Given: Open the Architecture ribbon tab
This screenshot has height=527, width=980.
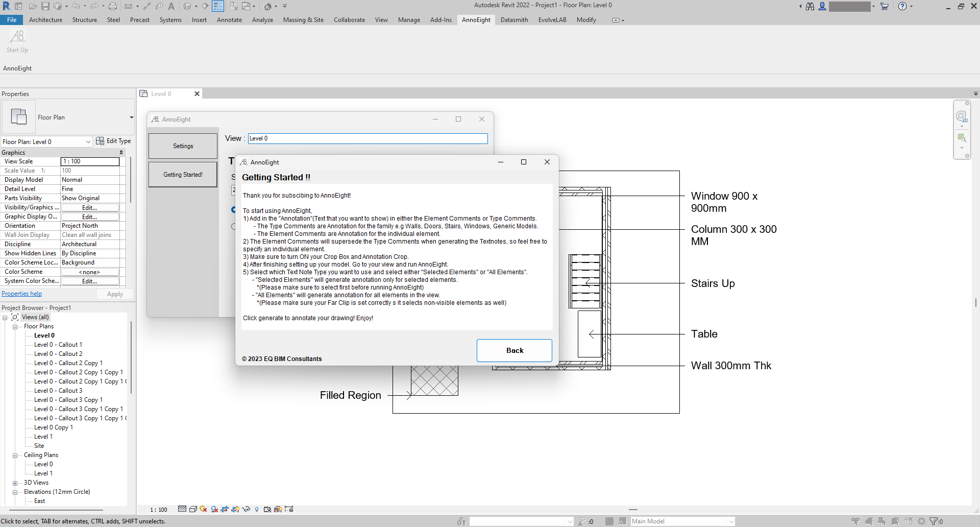Looking at the screenshot, I should point(45,20).
